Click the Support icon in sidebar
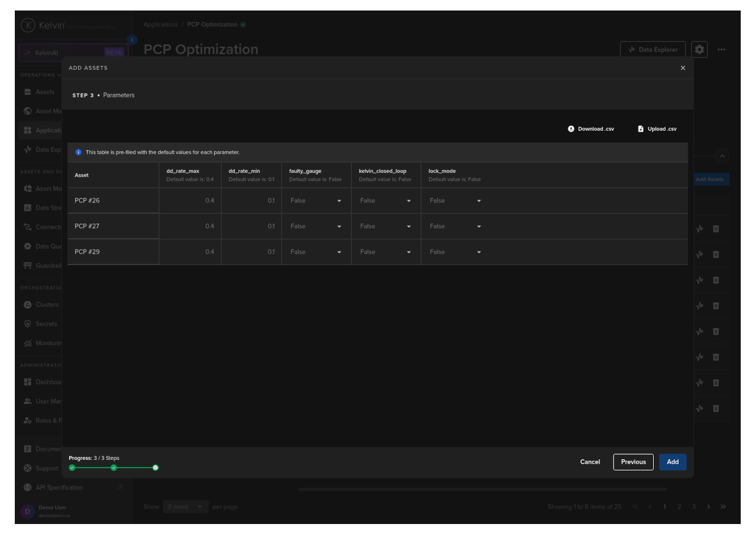756x535 pixels. (28, 469)
